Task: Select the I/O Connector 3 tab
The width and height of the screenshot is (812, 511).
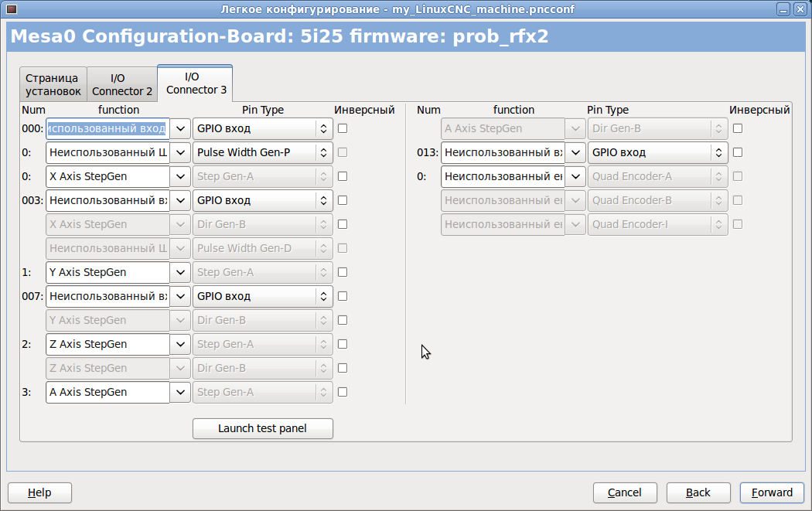Action: (x=195, y=83)
